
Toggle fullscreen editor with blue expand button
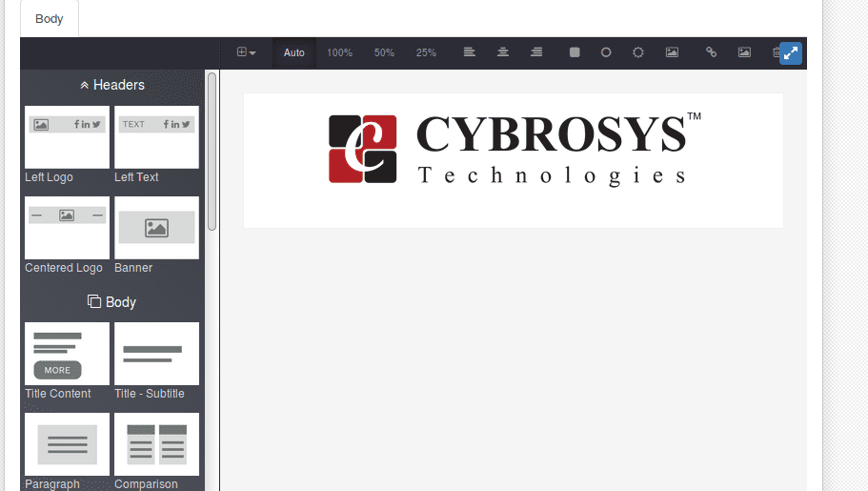pyautogui.click(x=791, y=53)
